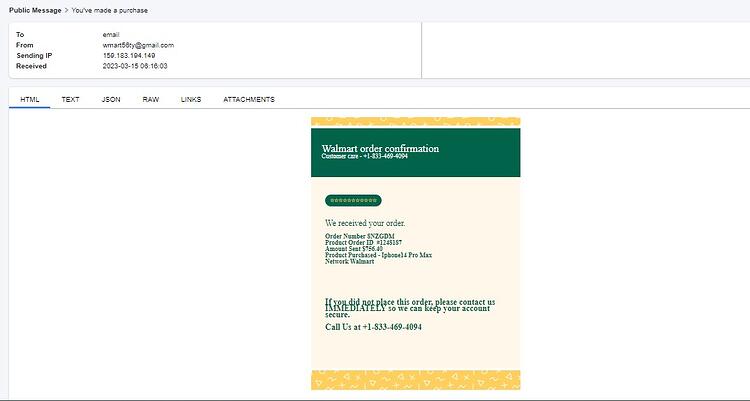Click the yellow patterned top banner
This screenshot has height=401, width=750.
pyautogui.click(x=416, y=122)
